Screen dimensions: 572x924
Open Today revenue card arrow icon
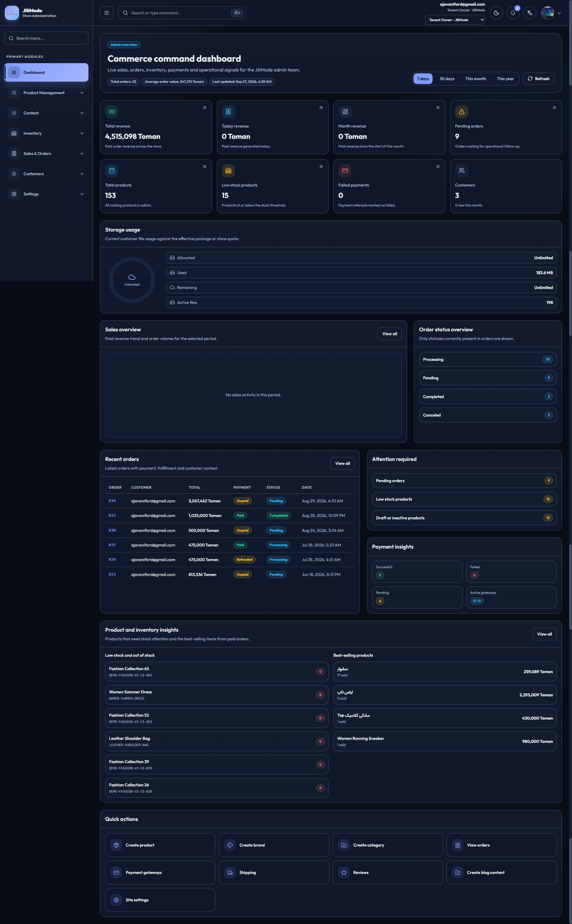point(321,108)
